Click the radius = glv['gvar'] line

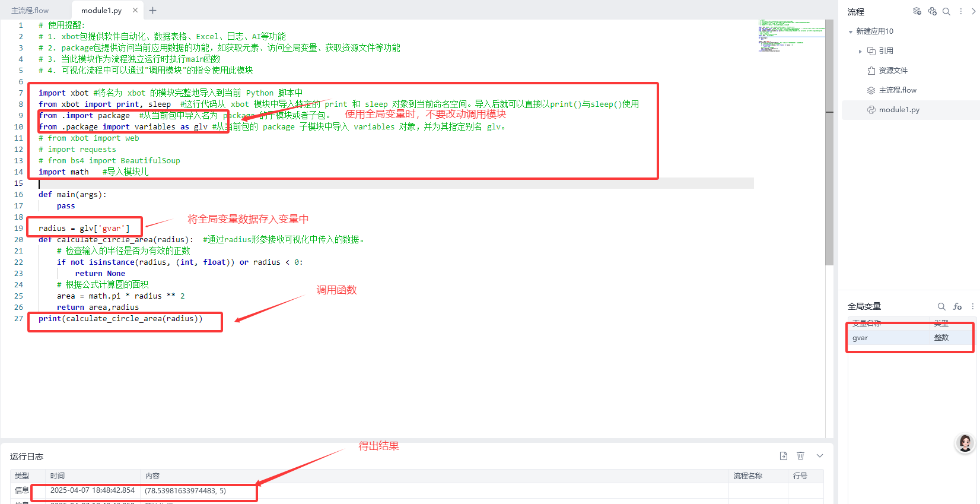pos(84,229)
